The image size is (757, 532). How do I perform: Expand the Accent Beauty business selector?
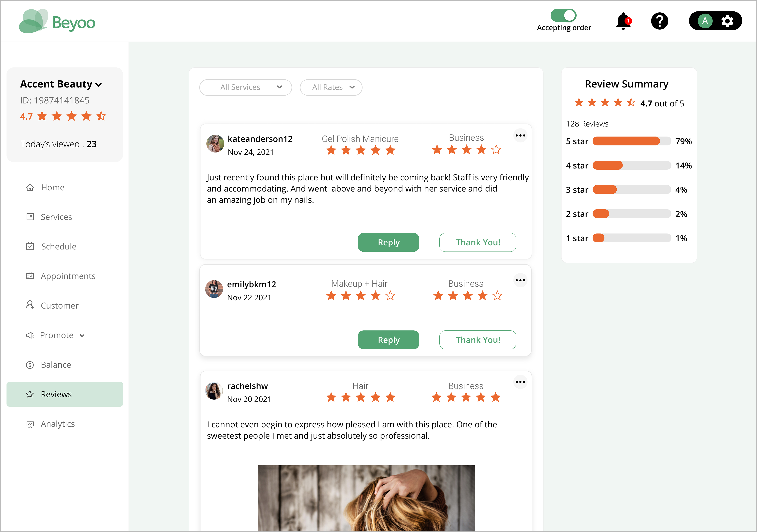pyautogui.click(x=61, y=84)
